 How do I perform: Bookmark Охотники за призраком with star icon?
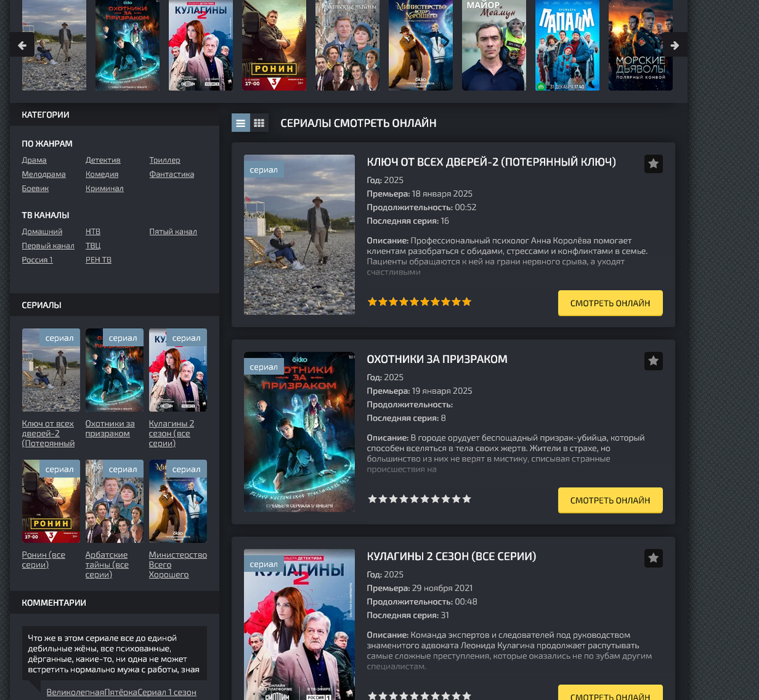pos(653,361)
